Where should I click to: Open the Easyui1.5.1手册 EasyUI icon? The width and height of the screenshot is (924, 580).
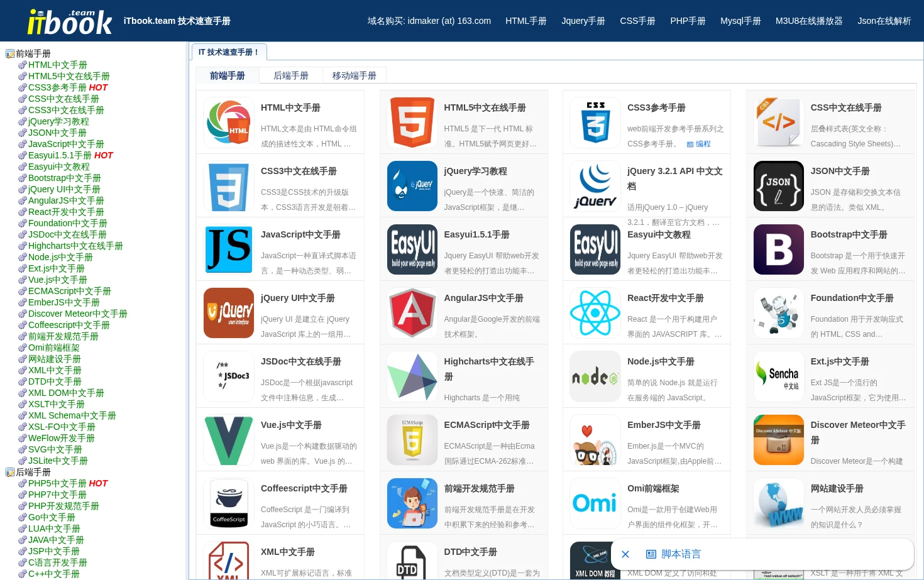point(412,249)
